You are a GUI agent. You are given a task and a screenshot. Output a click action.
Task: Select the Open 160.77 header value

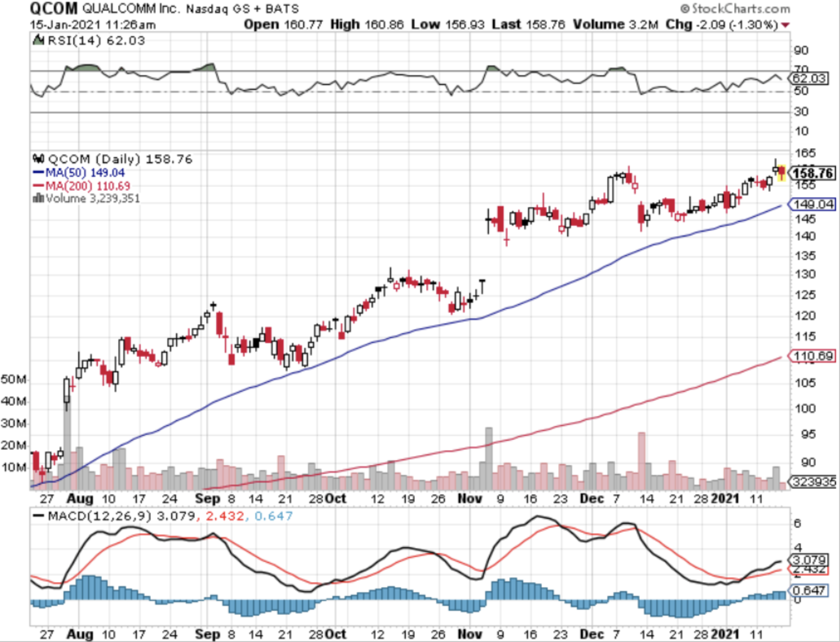pyautogui.click(x=284, y=24)
